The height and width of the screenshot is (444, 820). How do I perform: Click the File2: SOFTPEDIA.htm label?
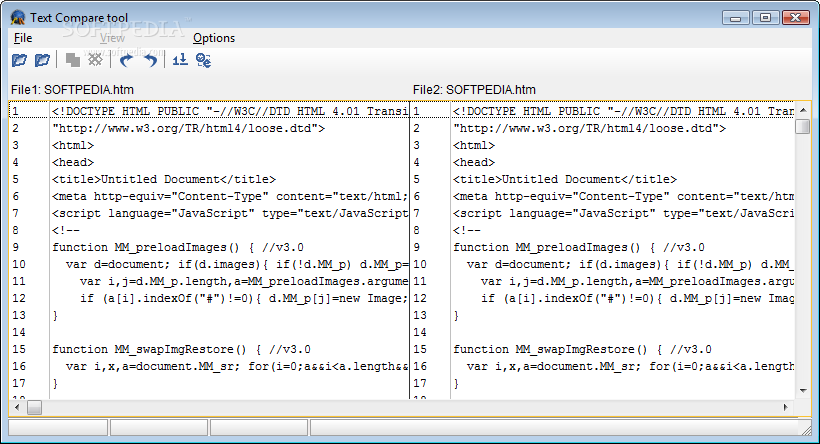click(474, 90)
